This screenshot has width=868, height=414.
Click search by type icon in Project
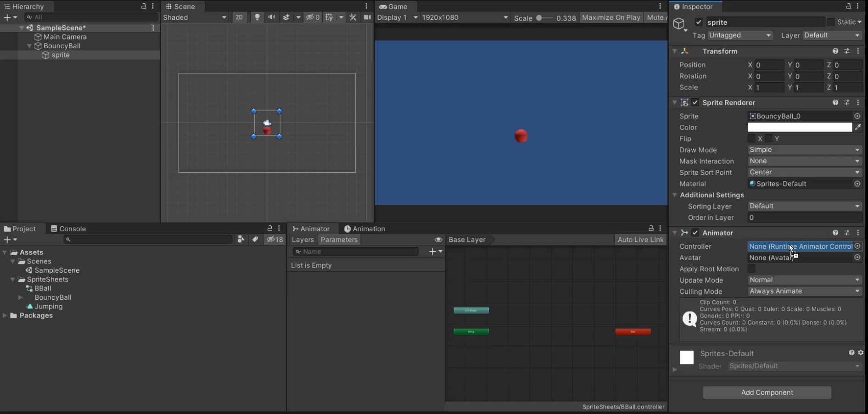[x=241, y=240]
